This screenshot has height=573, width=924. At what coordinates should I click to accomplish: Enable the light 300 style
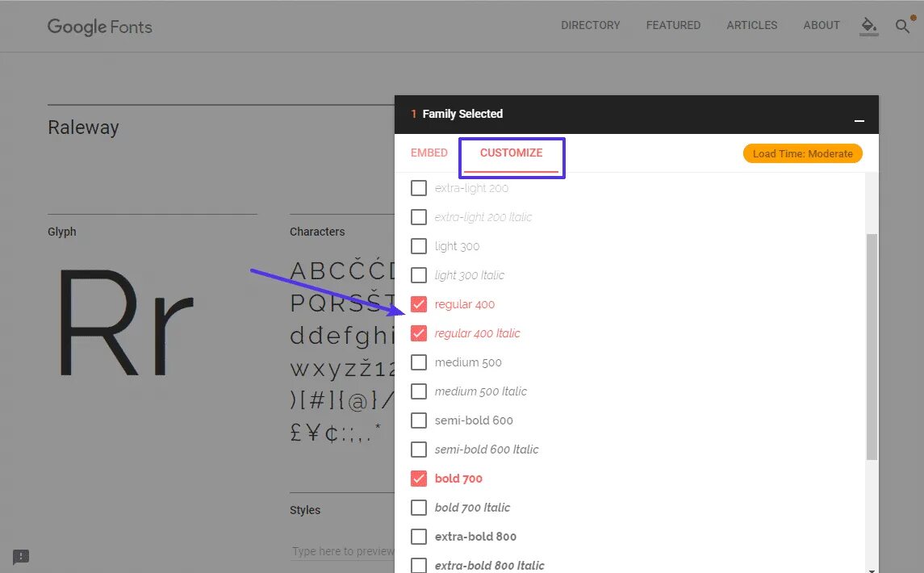coord(418,246)
